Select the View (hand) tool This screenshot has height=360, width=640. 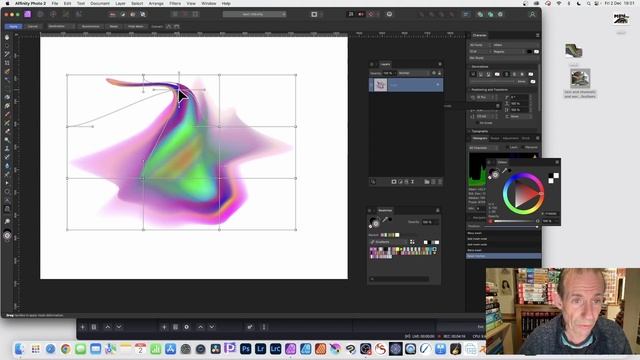tap(7, 37)
